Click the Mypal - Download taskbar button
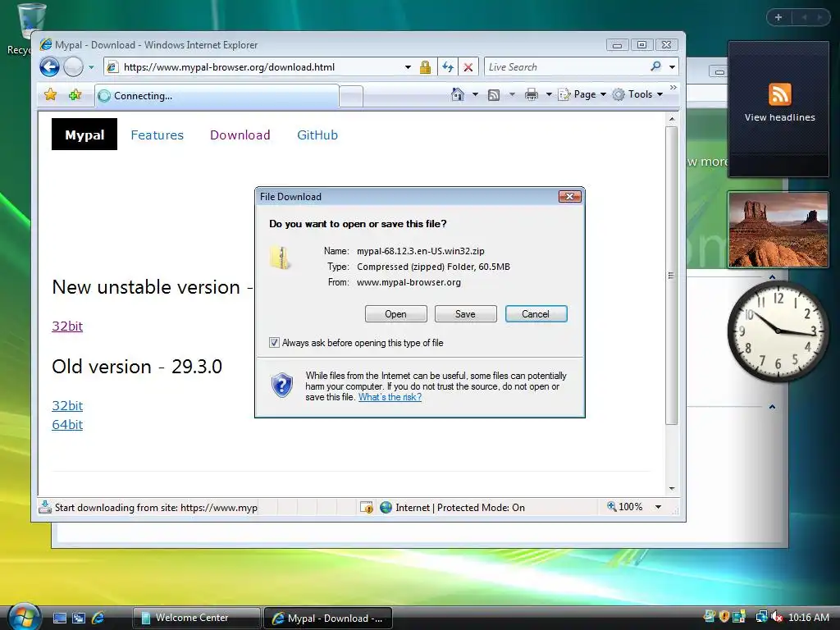 (x=328, y=619)
